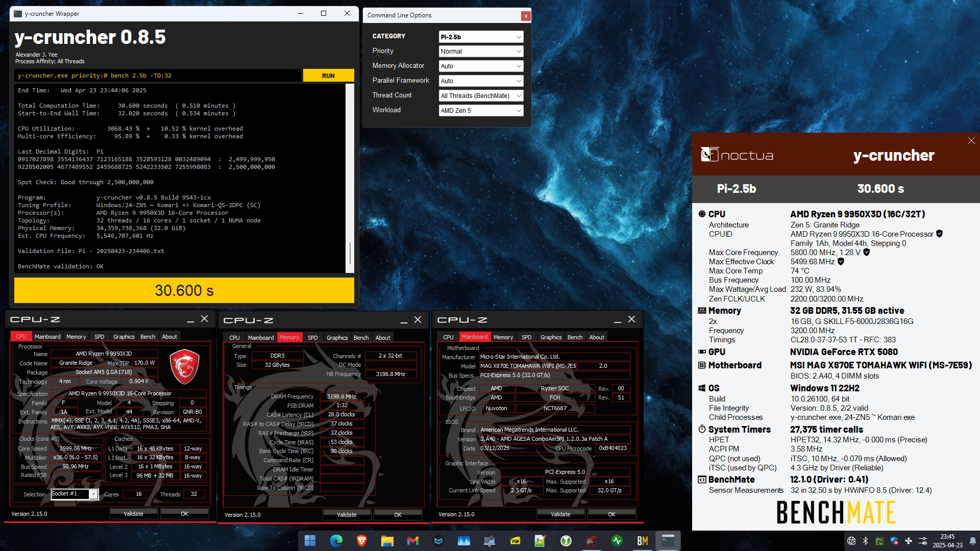Screen dimensions: 980x551
Task: Select the SPD tab in the CPU-Z CPU window
Action: tap(99, 337)
